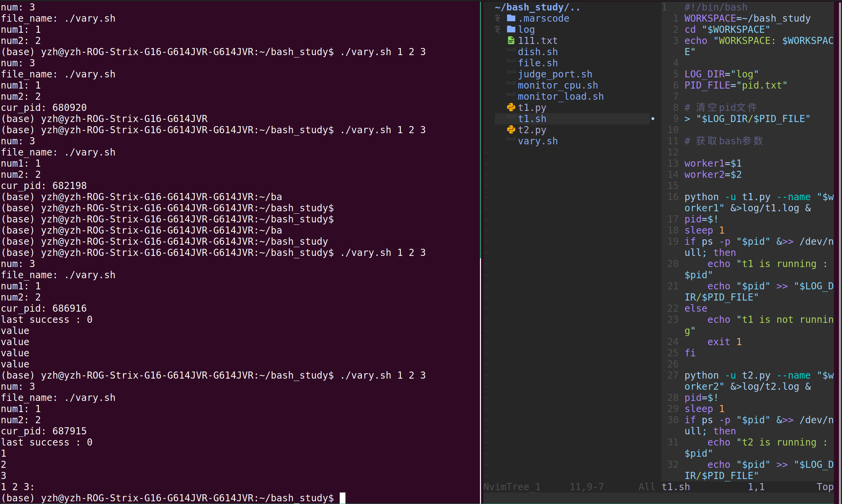Click the log folder icon
The width and height of the screenshot is (842, 504).
[x=511, y=29]
